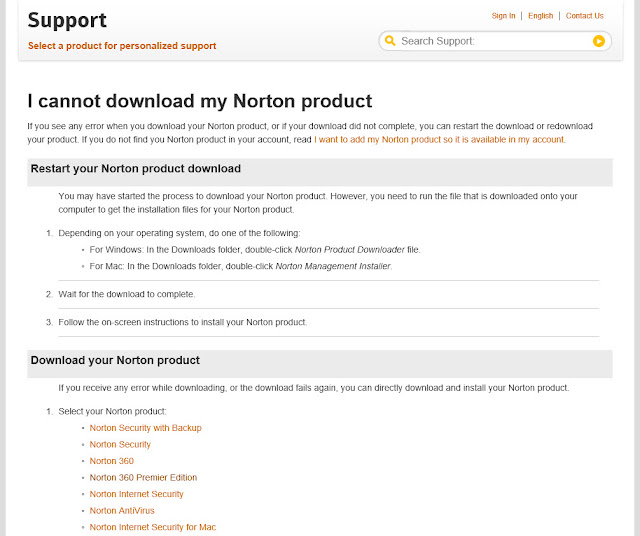Click 'I cannot download my Norton product' title
The width and height of the screenshot is (640, 536).
pyautogui.click(x=200, y=101)
